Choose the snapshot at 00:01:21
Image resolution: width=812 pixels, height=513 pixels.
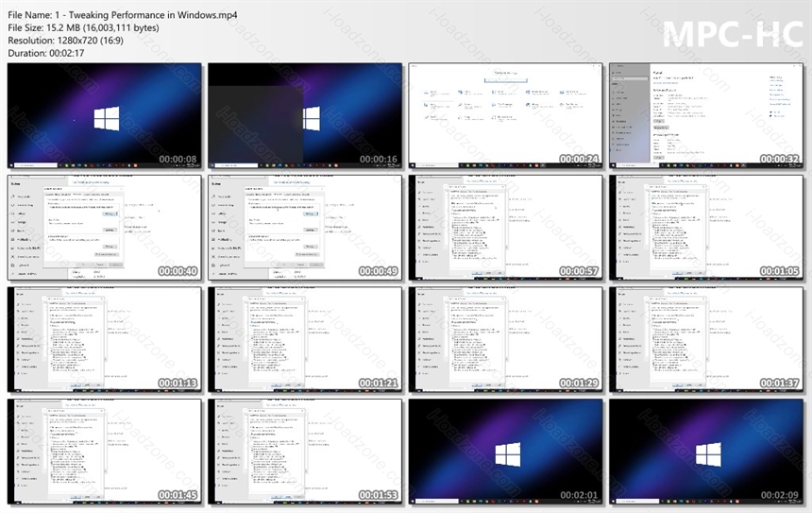(x=305, y=340)
